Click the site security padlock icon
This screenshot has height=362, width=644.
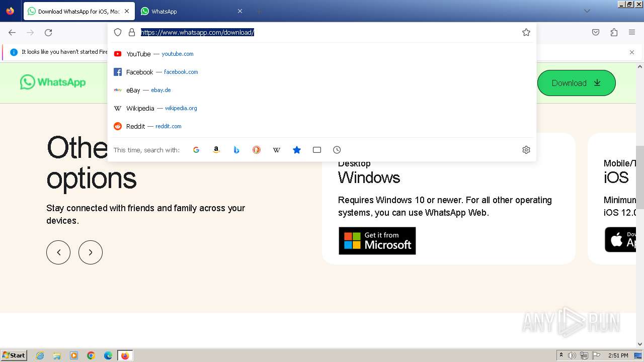[132, 32]
